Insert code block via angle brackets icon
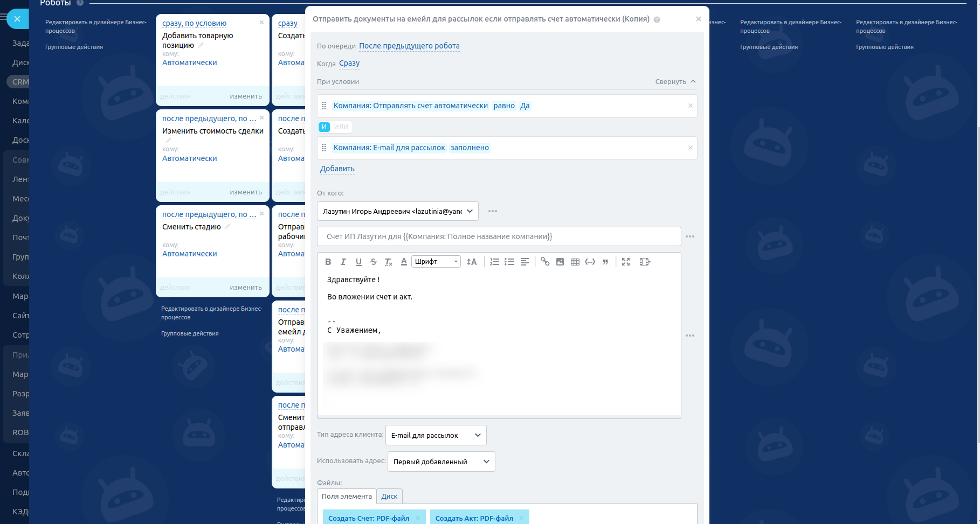 (590, 262)
